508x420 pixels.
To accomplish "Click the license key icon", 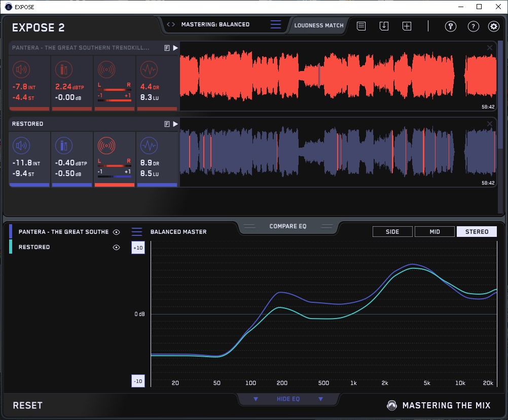I will [451, 26].
